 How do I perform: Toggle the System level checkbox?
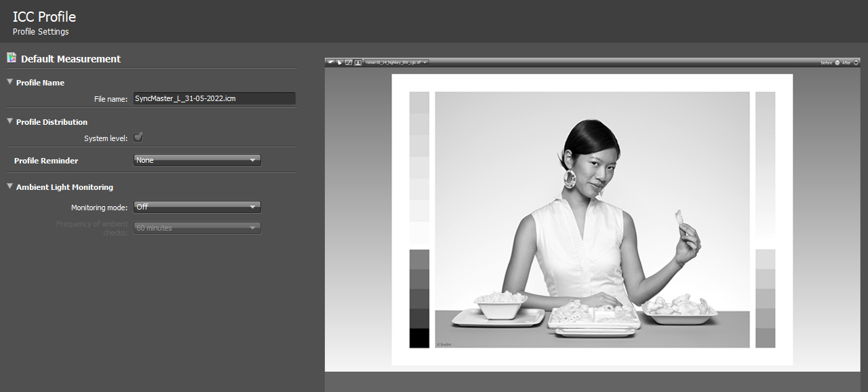[x=138, y=138]
